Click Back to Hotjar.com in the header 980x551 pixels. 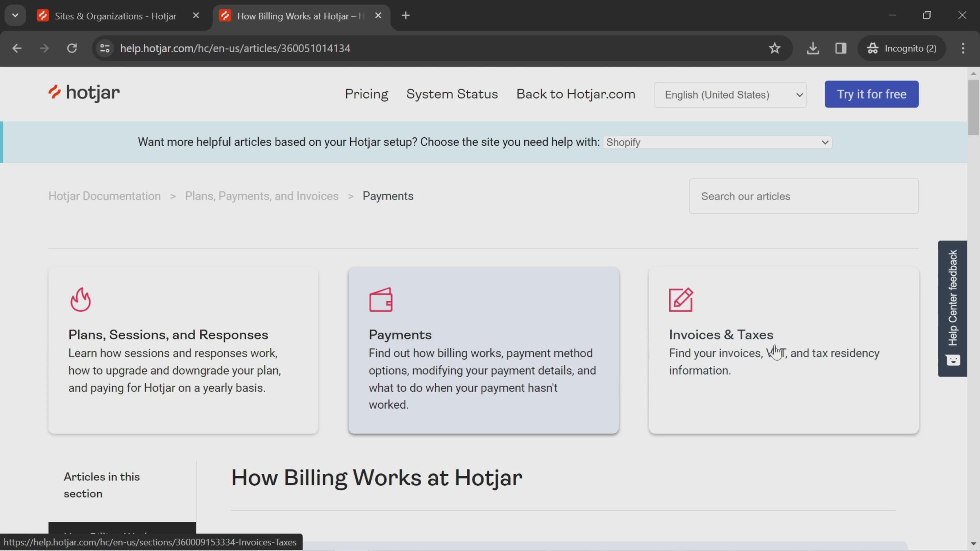tap(575, 94)
